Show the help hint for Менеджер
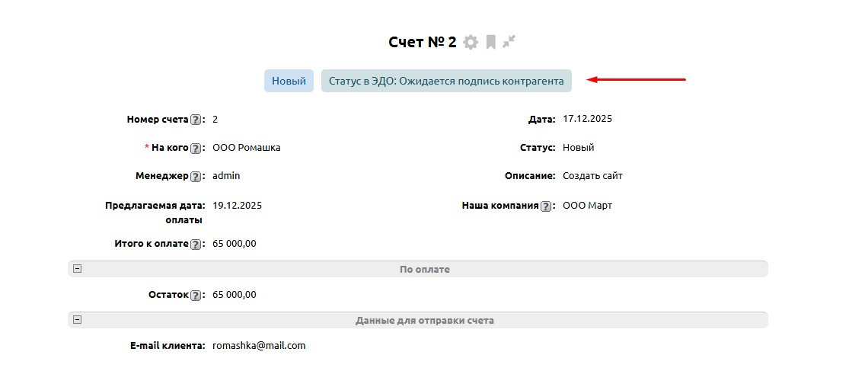The height and width of the screenshot is (387, 868). tap(196, 176)
